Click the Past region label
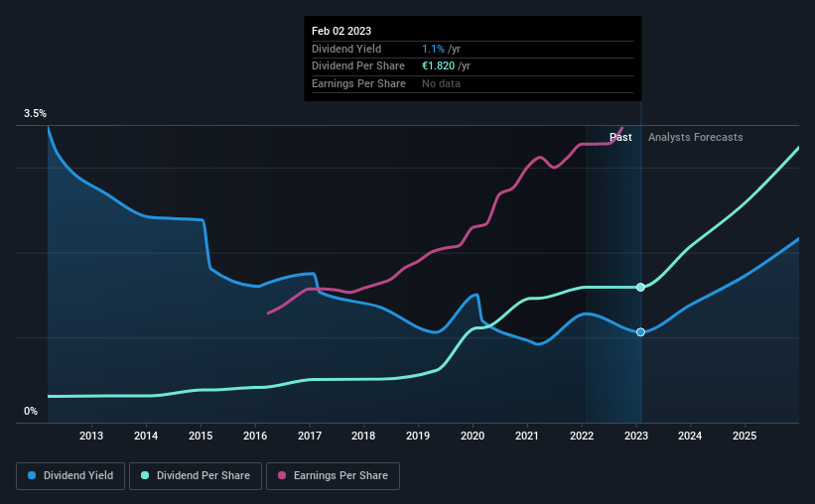This screenshot has width=815, height=504. coord(620,137)
